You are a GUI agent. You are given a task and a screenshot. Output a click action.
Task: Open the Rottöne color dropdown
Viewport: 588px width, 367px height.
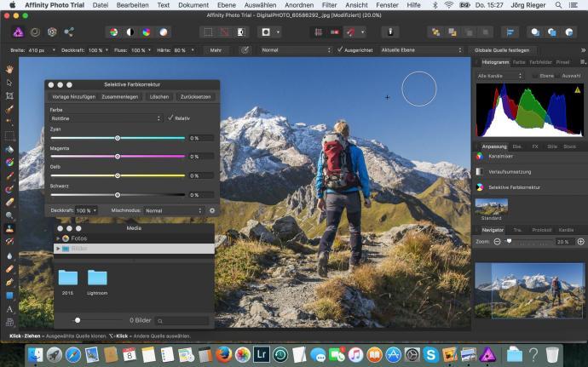point(106,118)
